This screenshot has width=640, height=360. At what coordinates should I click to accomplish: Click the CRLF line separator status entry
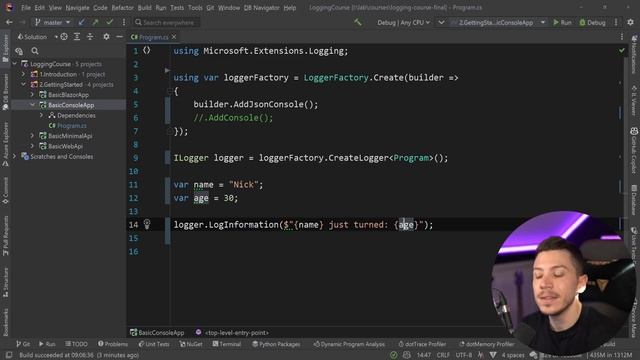pos(443,355)
